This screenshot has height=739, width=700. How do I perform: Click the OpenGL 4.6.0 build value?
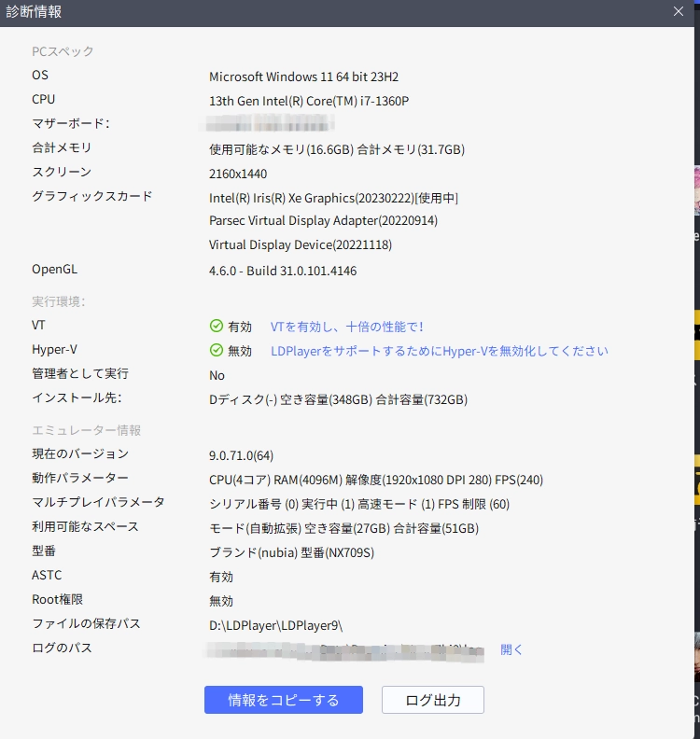(x=282, y=271)
